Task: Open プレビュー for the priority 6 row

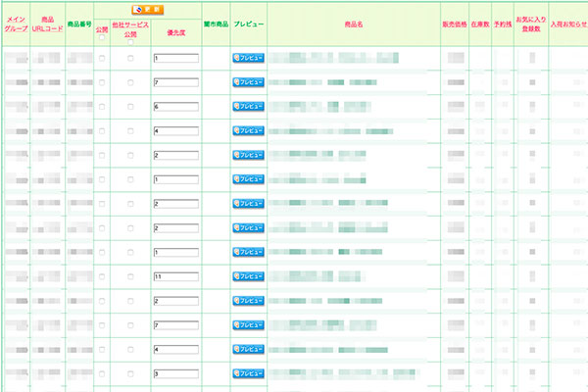Action: [x=248, y=107]
